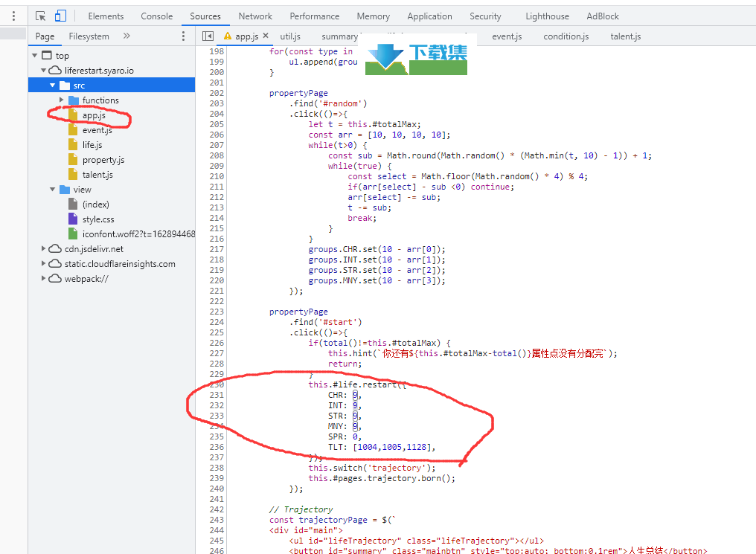Close the app.js editor tab

coord(266,36)
